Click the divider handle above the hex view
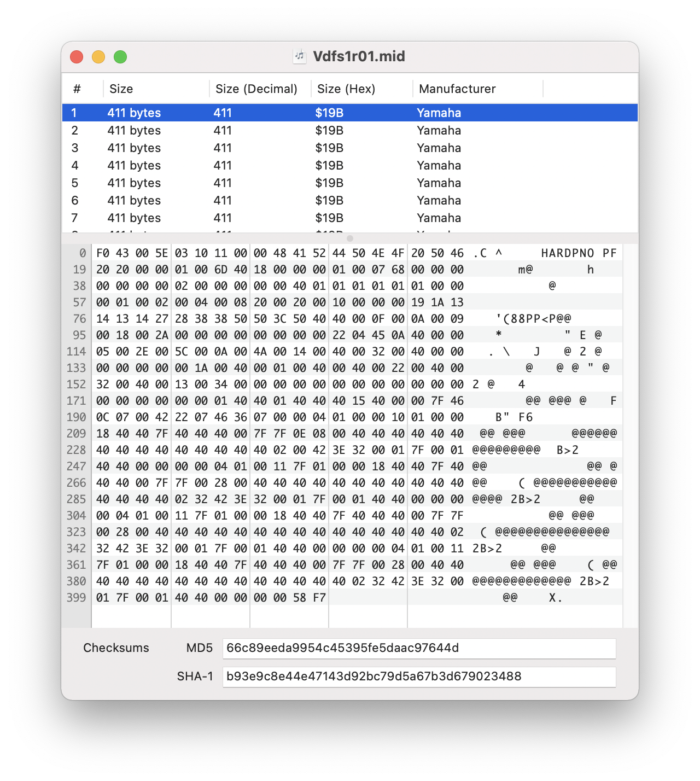The width and height of the screenshot is (700, 781). (350, 238)
